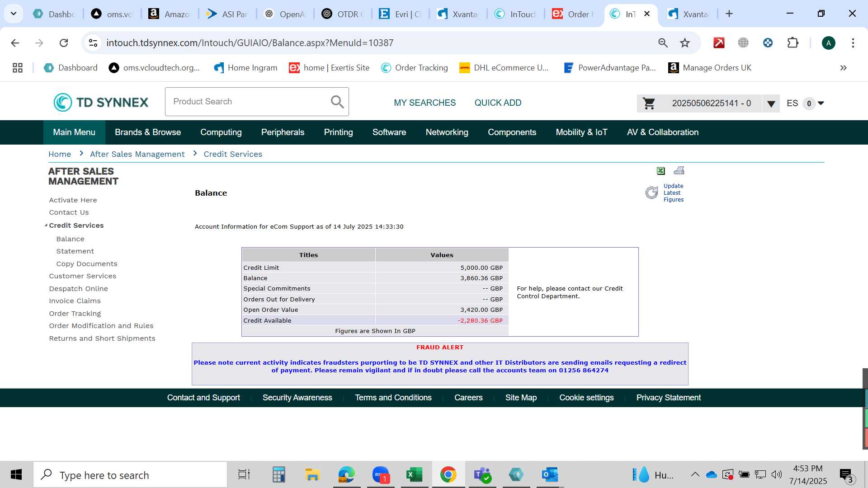The image size is (868, 488).
Task: Open the notification center icon
Action: tap(846, 475)
